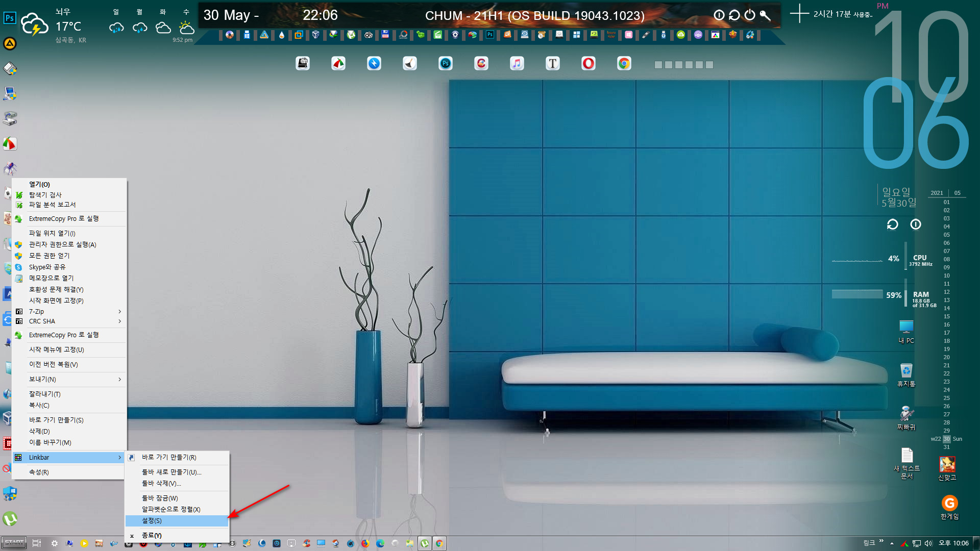
Task: Choose 이름 바꾸기(M) rename entry
Action: click(69, 442)
